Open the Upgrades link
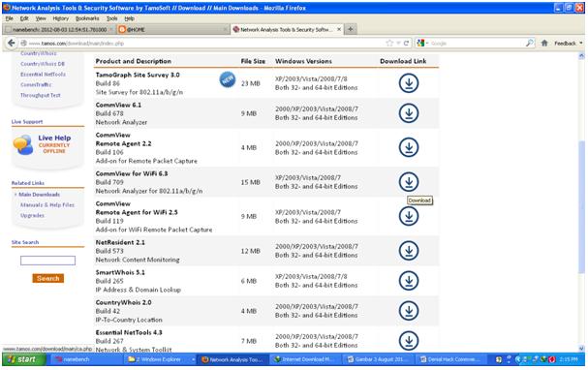 (32, 216)
